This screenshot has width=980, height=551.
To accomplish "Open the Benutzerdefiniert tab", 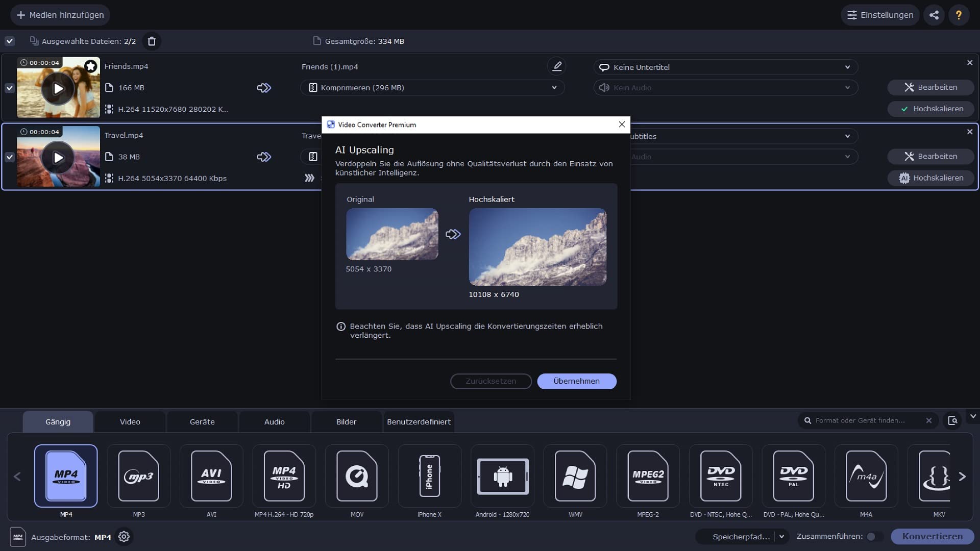I will tap(419, 422).
